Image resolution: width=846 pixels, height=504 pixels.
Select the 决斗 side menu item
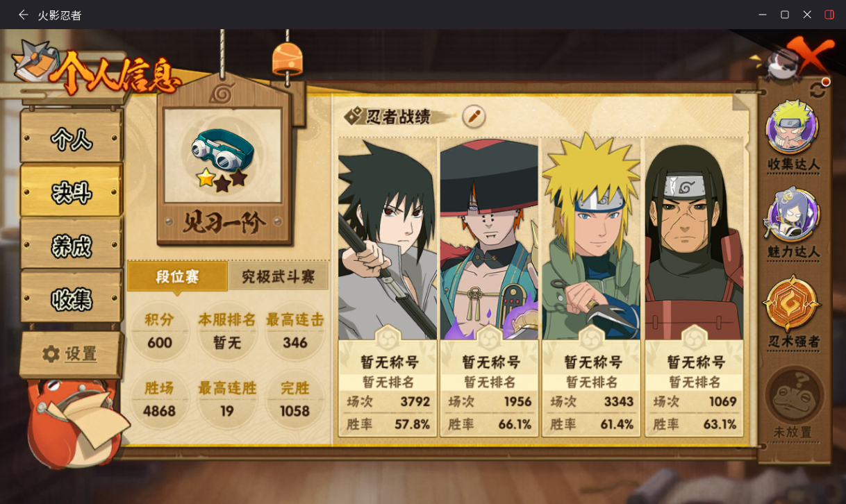pos(72,191)
